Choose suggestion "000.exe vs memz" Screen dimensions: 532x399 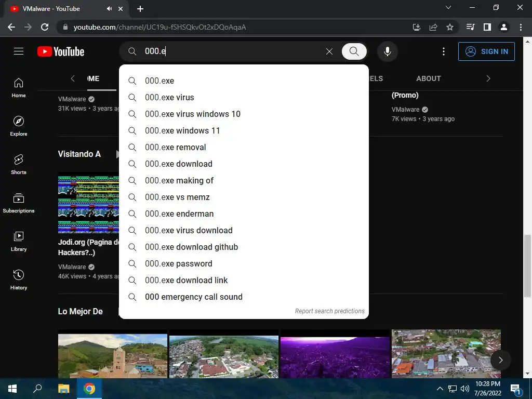[x=244, y=197]
